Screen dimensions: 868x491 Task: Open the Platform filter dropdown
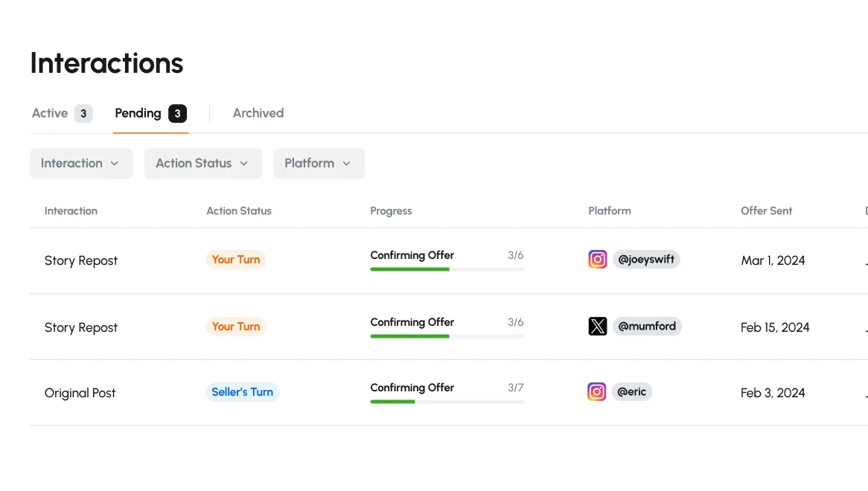(x=319, y=164)
